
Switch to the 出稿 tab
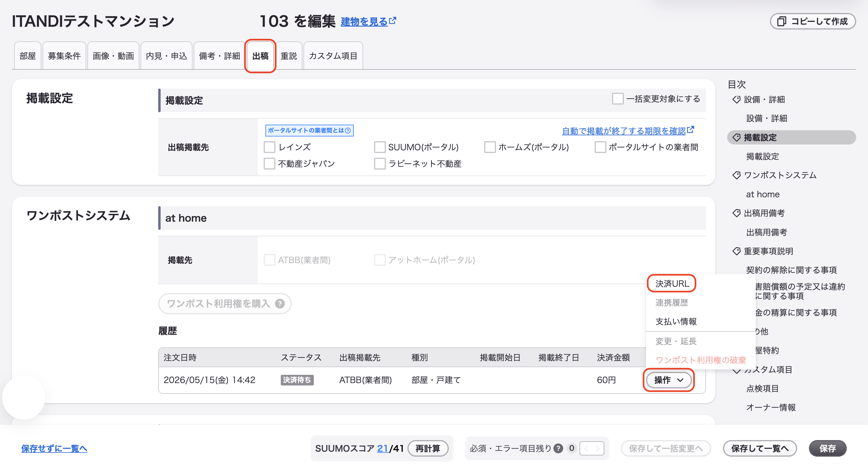point(260,56)
